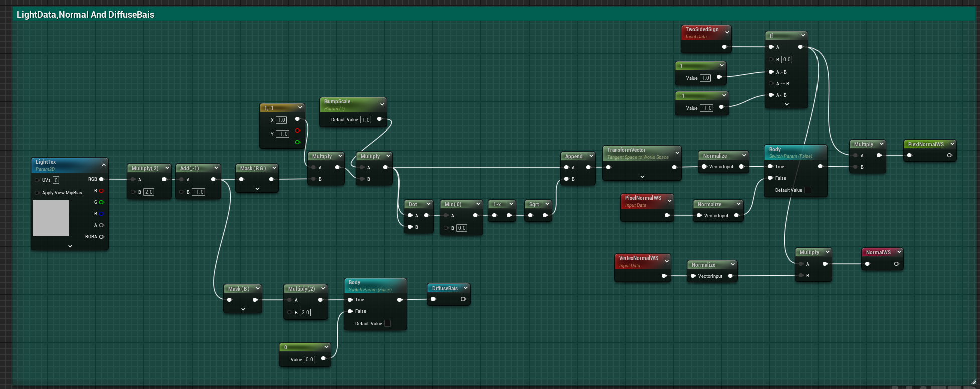
Task: Click the Apply View MipBias input pin
Action: coord(37,193)
